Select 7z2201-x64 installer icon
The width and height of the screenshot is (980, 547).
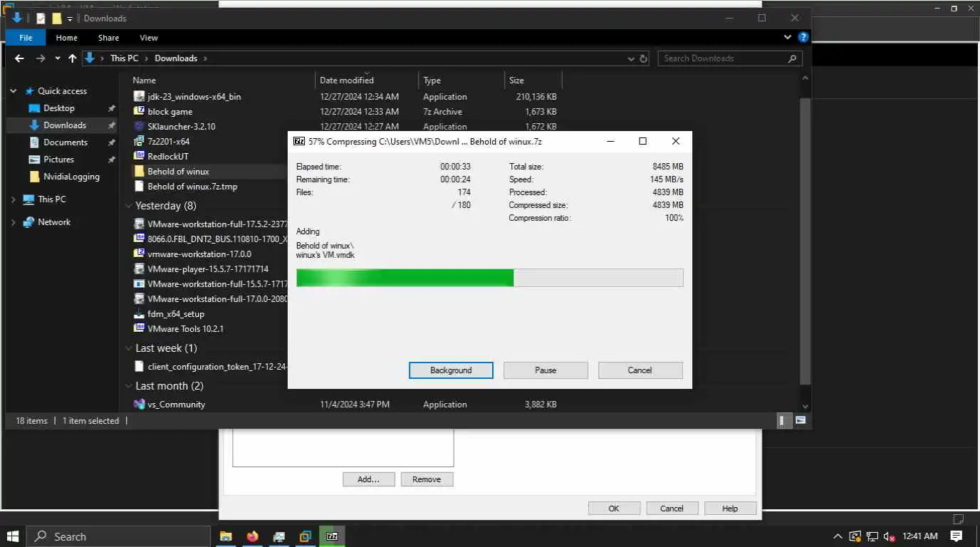(x=140, y=141)
